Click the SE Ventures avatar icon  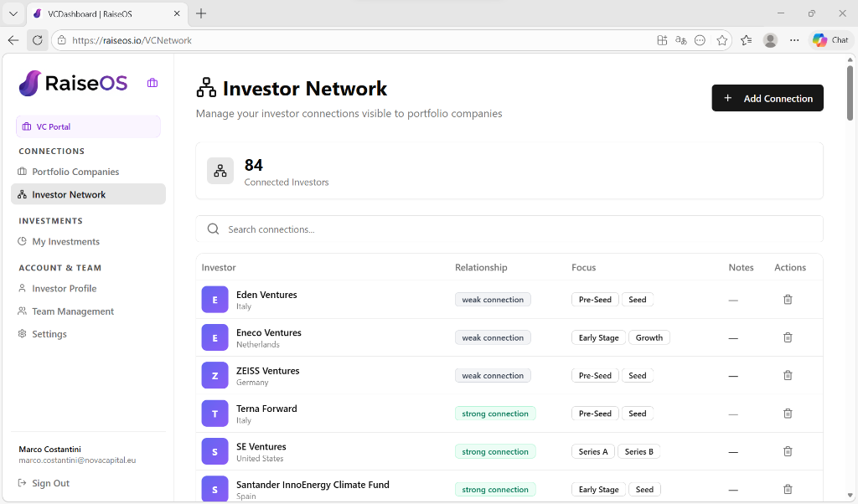214,451
